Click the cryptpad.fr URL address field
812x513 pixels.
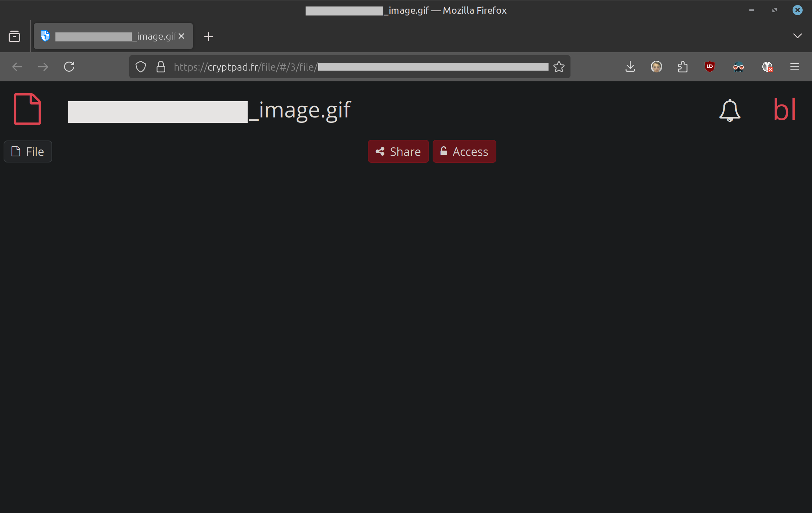pos(360,67)
